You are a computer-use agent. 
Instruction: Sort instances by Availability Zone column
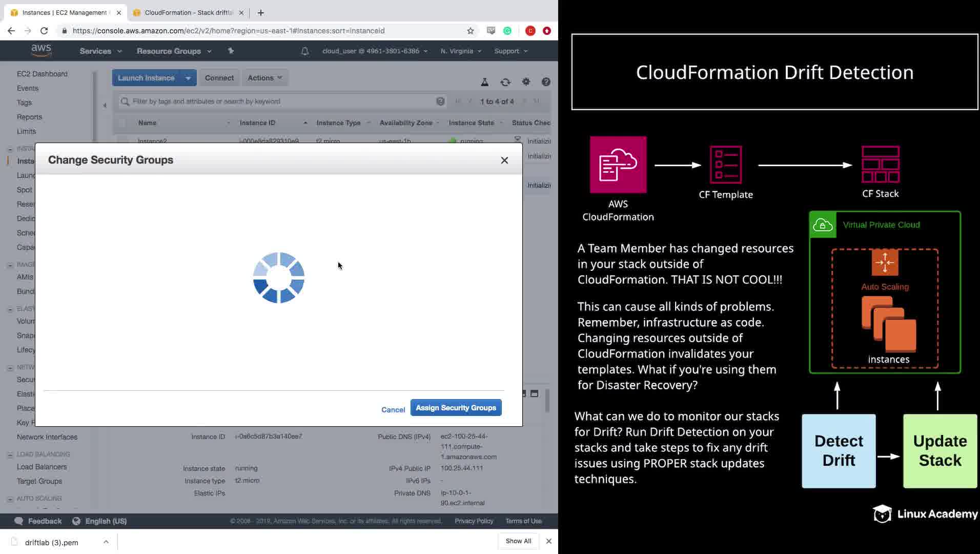pos(406,123)
